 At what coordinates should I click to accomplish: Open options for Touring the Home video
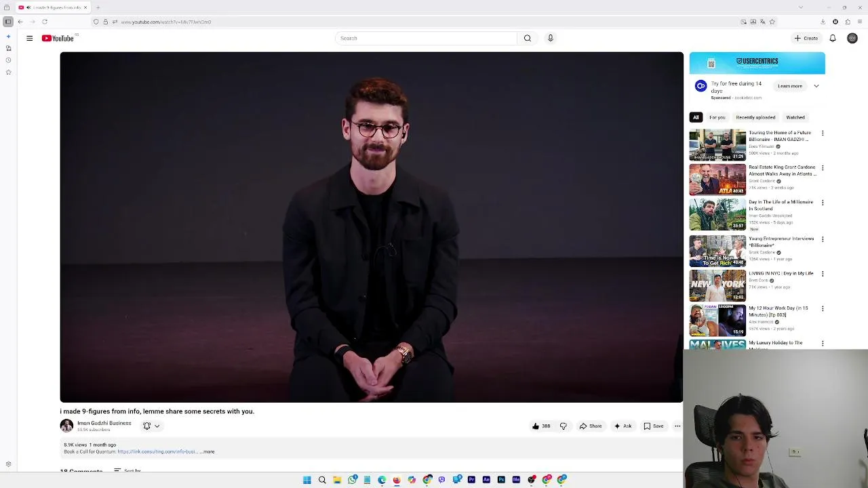[x=823, y=134]
